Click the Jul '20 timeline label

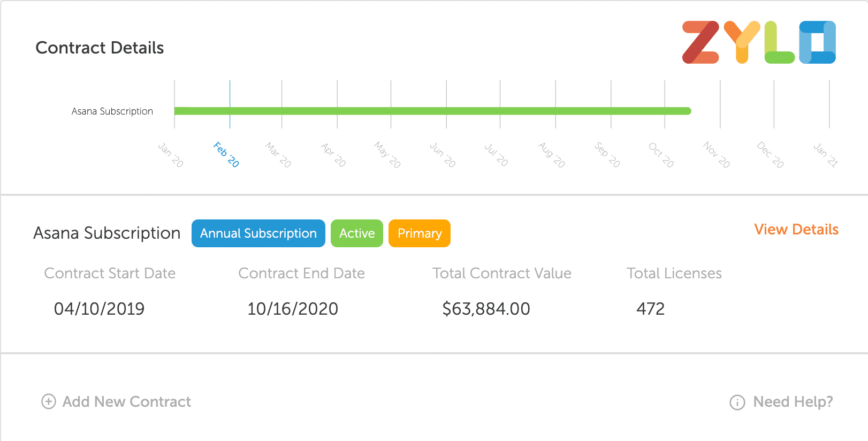point(496,155)
